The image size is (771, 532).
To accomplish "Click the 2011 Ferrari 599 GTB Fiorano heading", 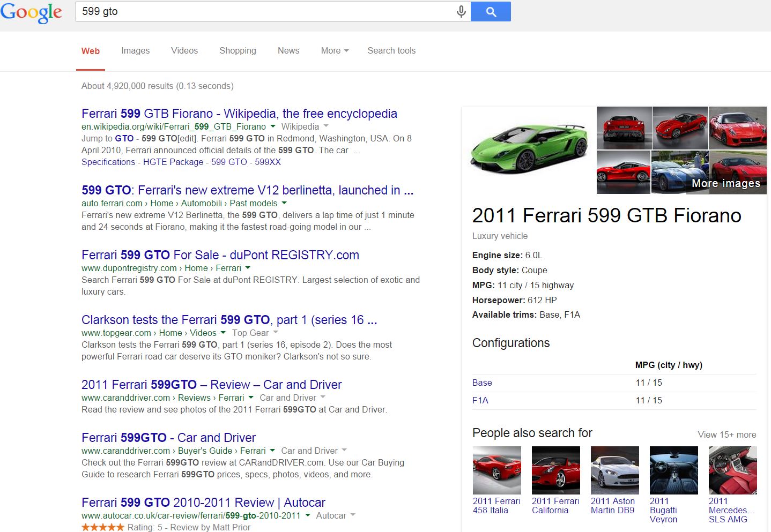I will 606,215.
